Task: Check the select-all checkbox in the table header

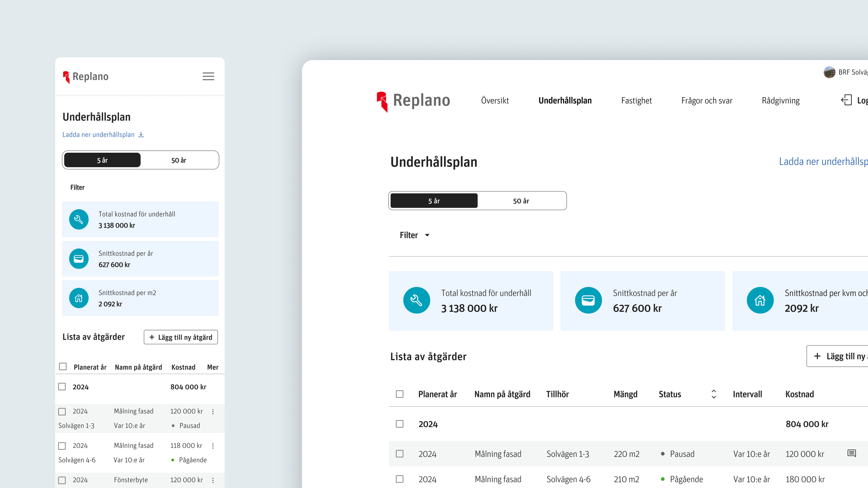Action: pyautogui.click(x=400, y=394)
